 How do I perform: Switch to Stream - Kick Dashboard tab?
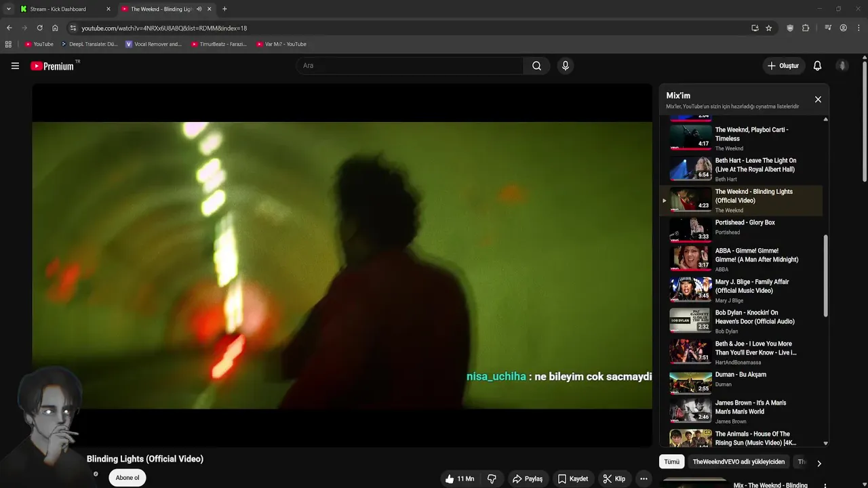click(x=64, y=9)
